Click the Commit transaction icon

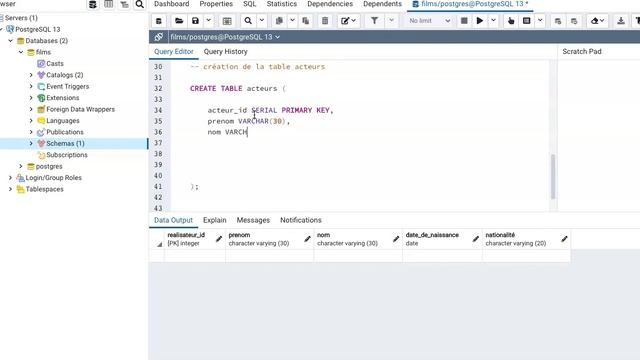coord(558,21)
